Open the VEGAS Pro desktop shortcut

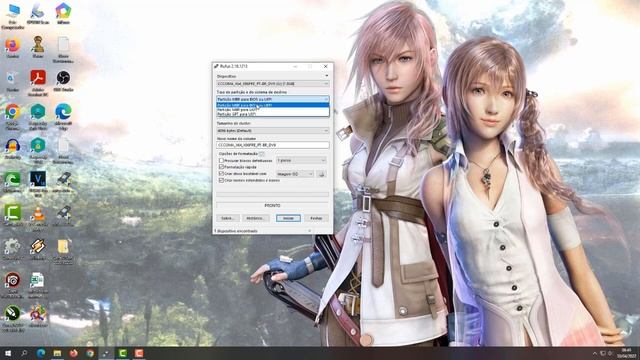point(38,184)
